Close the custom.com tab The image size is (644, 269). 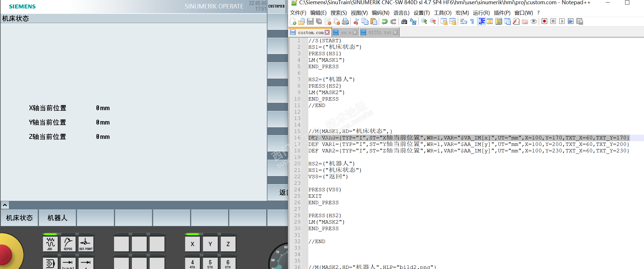coord(327,32)
